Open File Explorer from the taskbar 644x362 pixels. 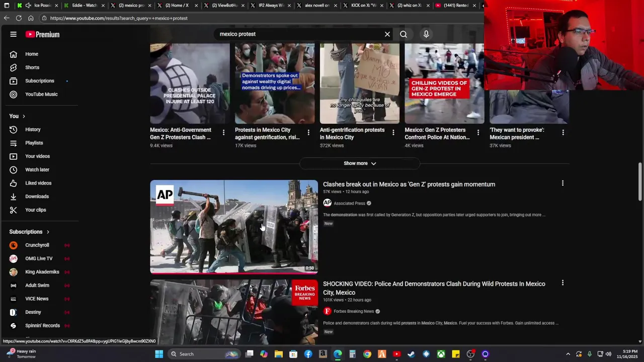[279, 354]
